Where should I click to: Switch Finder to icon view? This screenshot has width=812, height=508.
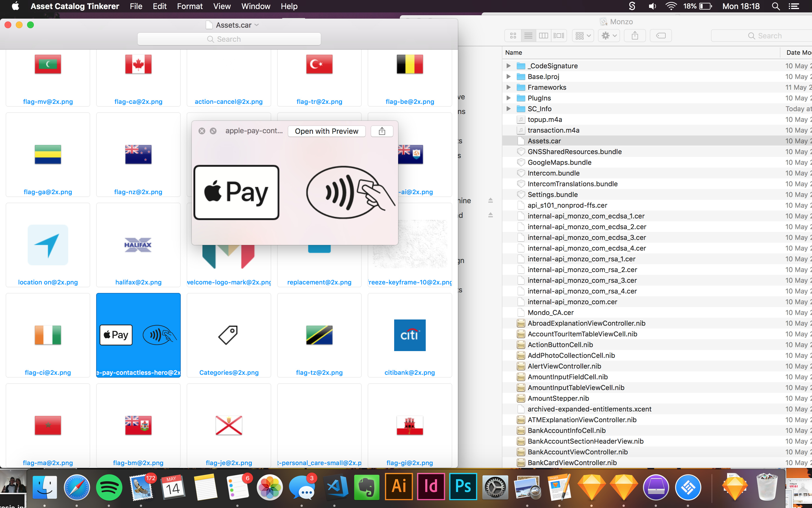[513, 36]
